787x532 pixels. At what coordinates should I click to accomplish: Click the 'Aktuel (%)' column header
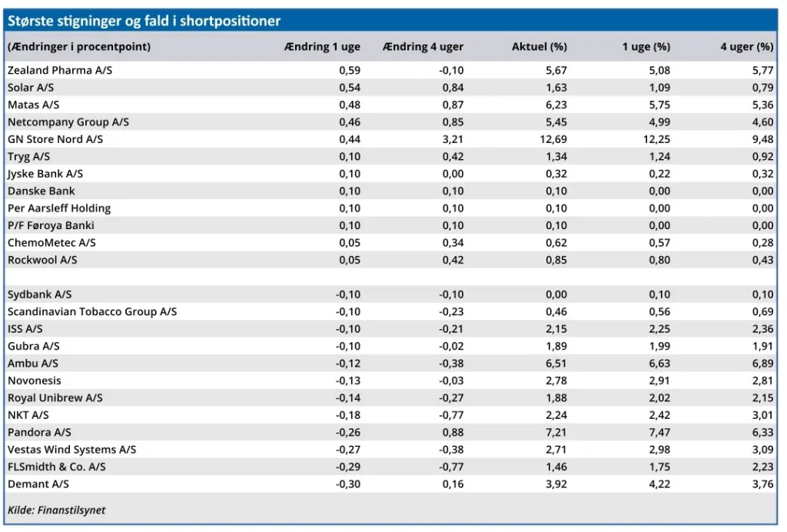click(x=539, y=47)
